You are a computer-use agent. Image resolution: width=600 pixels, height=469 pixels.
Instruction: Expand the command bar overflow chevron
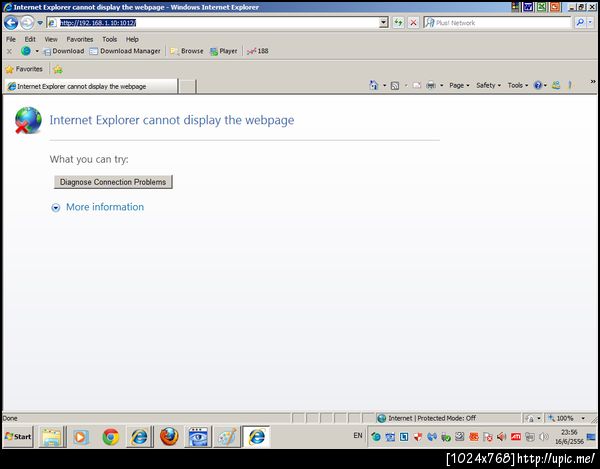pos(593,81)
